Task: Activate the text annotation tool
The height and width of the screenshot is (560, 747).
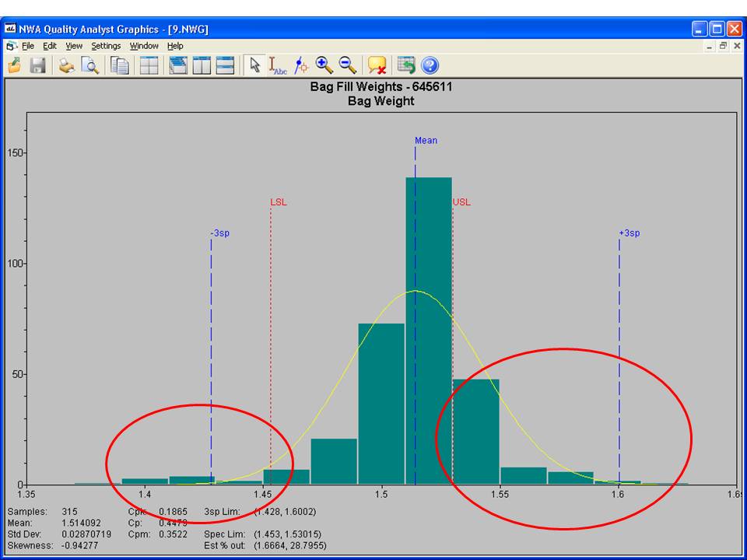Action: pos(278,65)
